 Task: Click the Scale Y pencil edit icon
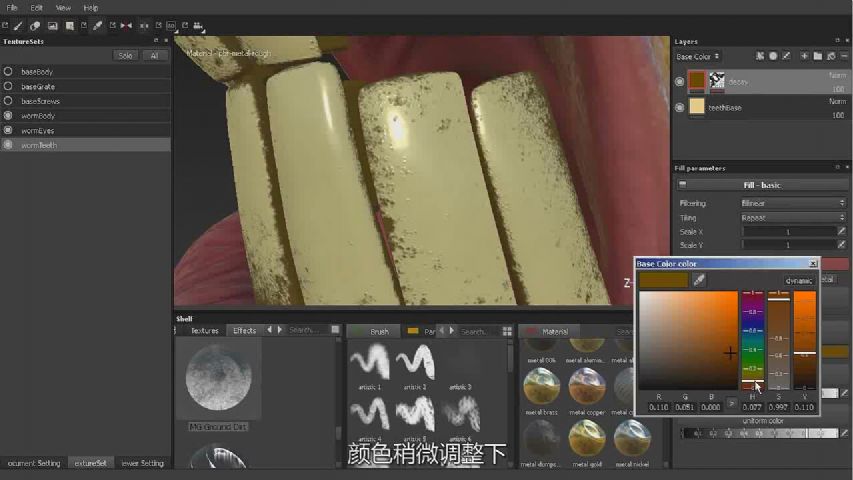[x=842, y=245]
